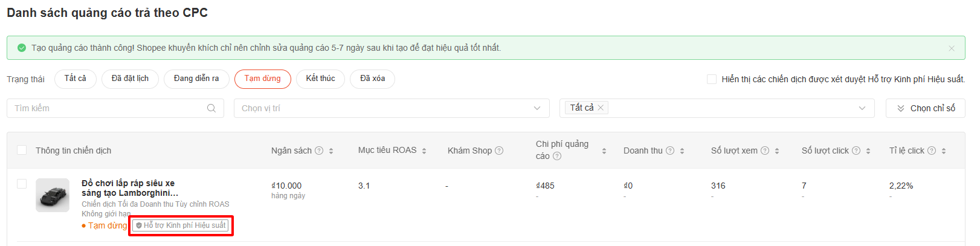This screenshot has height=246, width=980.
Task: Click help icon next to Tỉ lệ click
Action: (932, 151)
